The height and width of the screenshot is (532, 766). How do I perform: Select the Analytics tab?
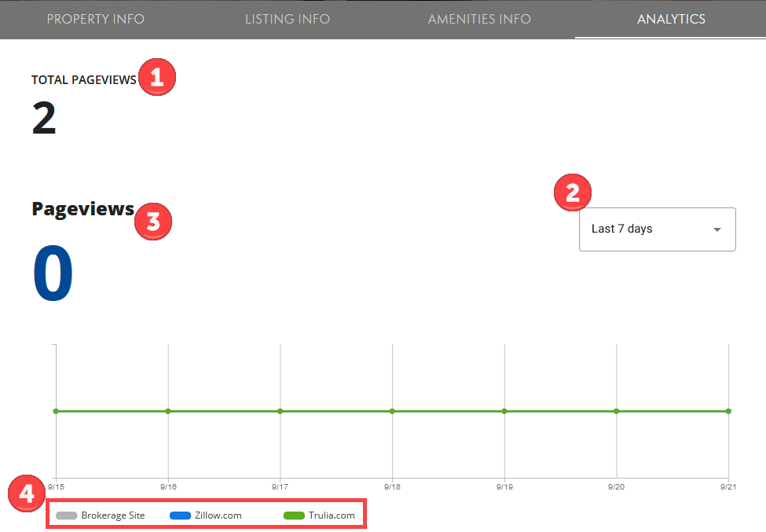[671, 19]
